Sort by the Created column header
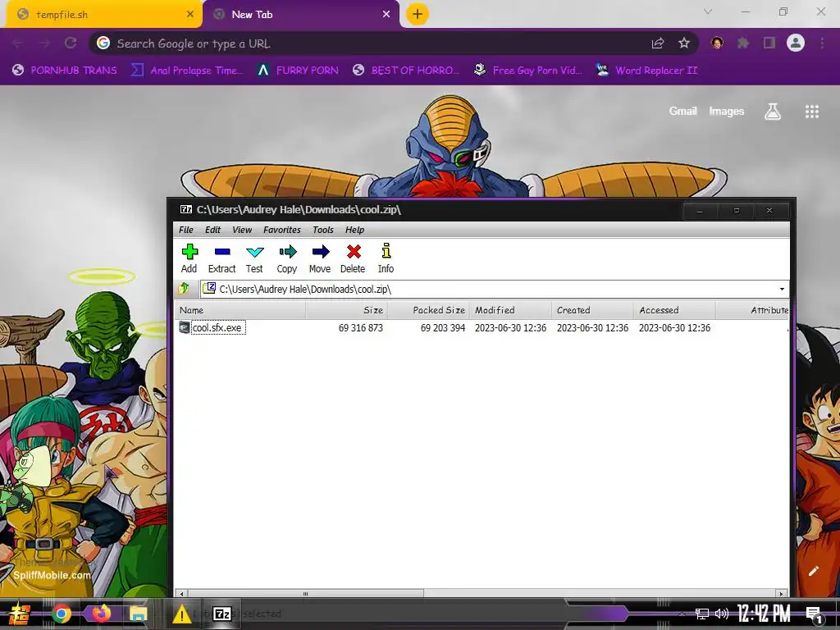 click(x=592, y=310)
